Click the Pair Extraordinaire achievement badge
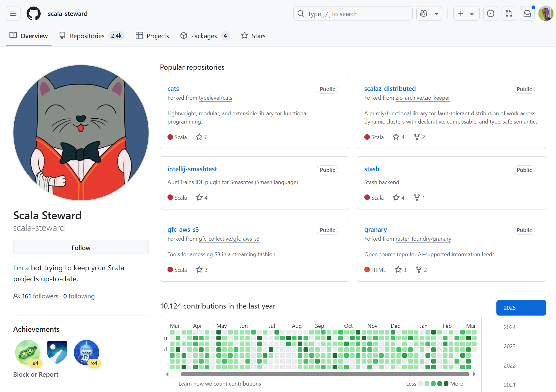This screenshot has height=392, width=556. coord(28,353)
